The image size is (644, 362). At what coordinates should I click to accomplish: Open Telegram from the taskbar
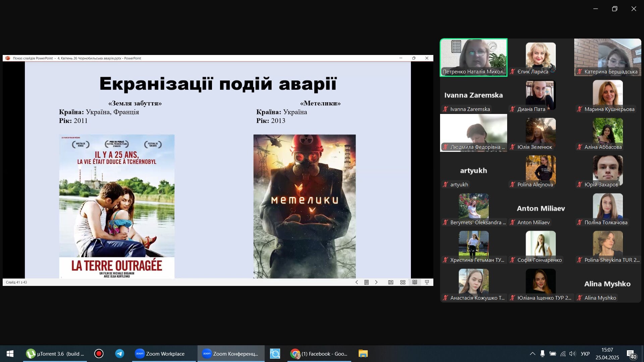point(119,354)
